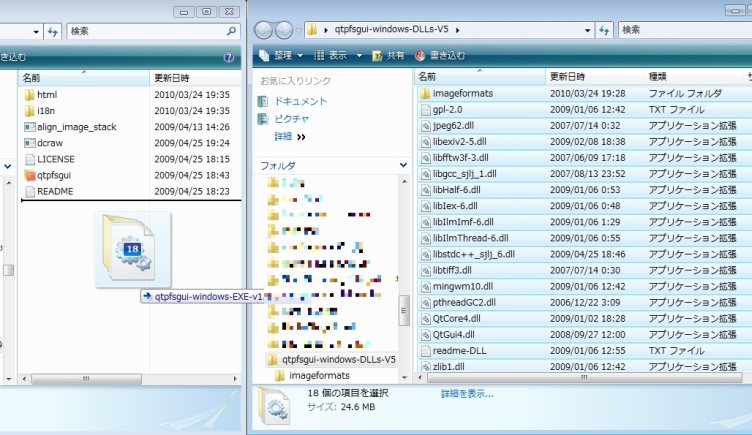Open the address bar dropdown in left window
752x435 pixels.
click(36, 32)
